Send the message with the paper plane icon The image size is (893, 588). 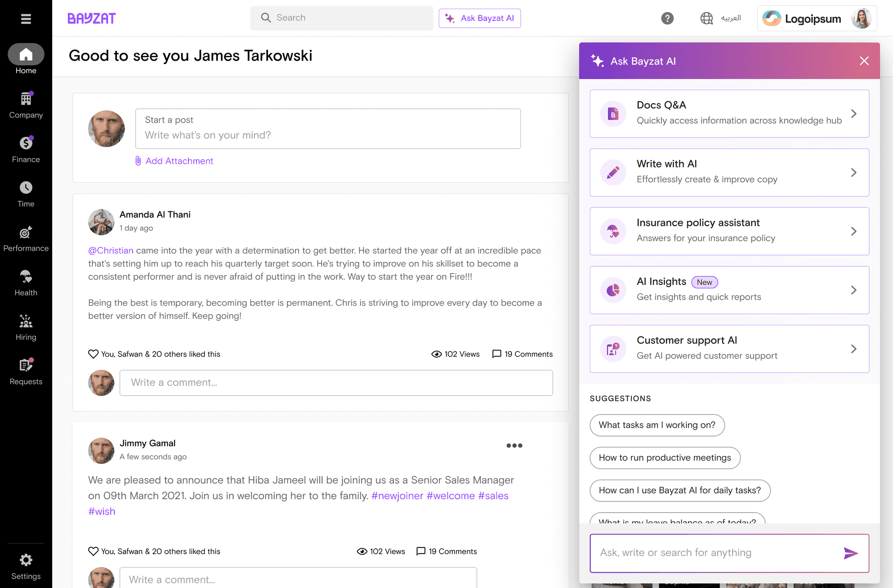tap(851, 553)
